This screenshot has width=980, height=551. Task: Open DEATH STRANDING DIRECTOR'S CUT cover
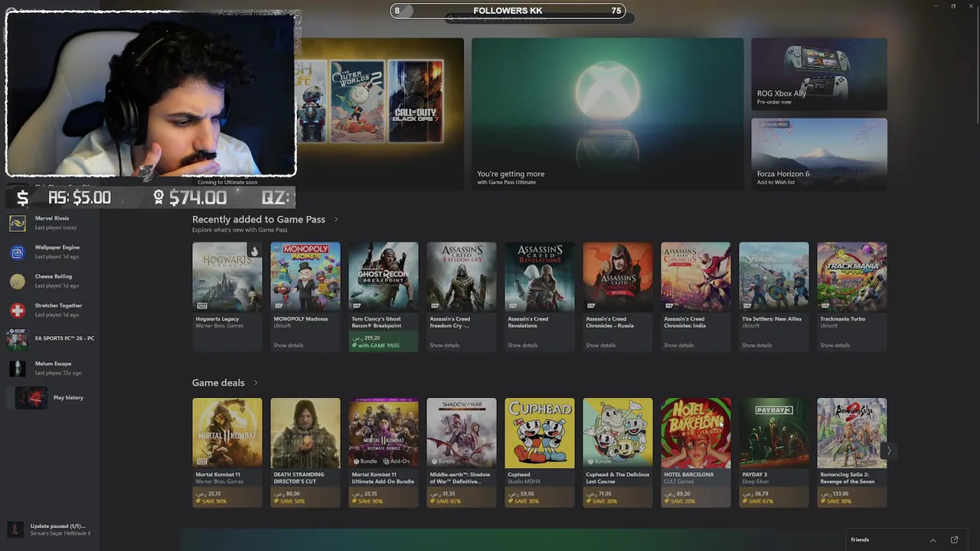pyautogui.click(x=305, y=432)
